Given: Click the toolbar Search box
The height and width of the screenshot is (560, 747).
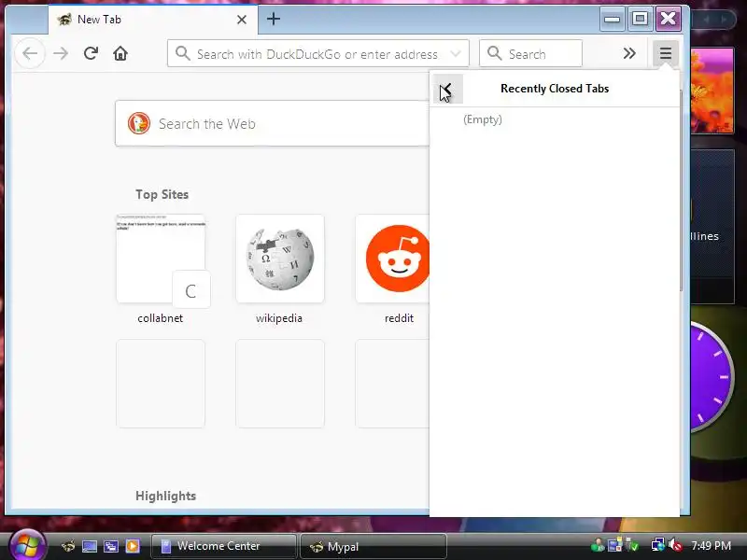Looking at the screenshot, I should 530,54.
